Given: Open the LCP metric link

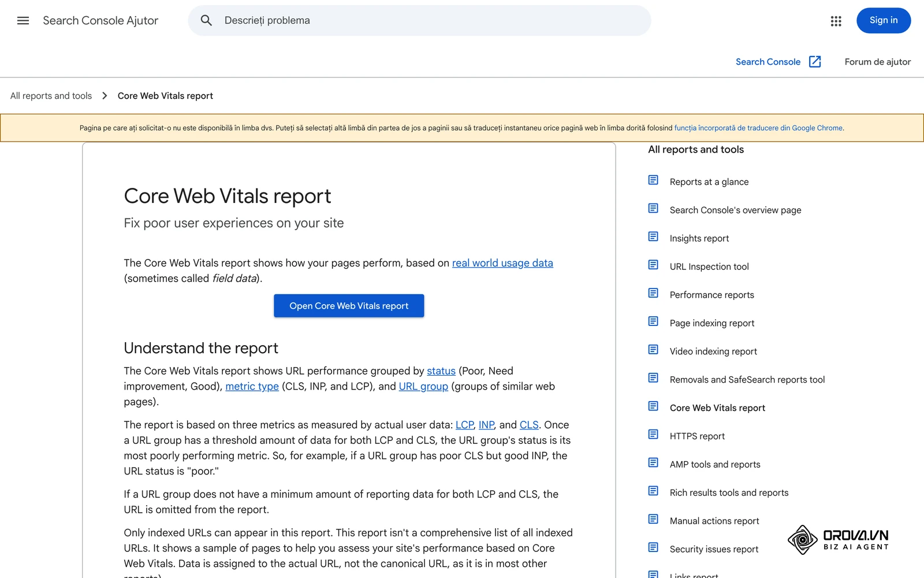Looking at the screenshot, I should 464,425.
